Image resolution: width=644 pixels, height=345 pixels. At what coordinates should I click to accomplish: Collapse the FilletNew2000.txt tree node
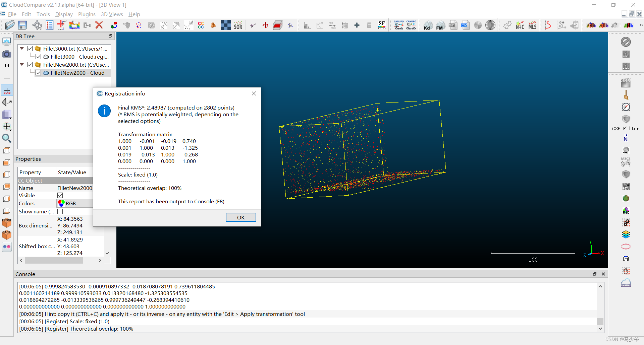coord(21,65)
